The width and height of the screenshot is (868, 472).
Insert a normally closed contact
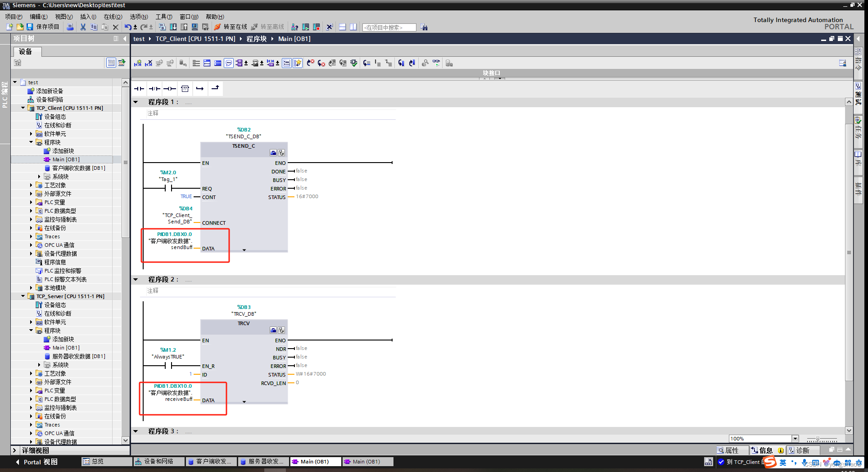click(154, 89)
